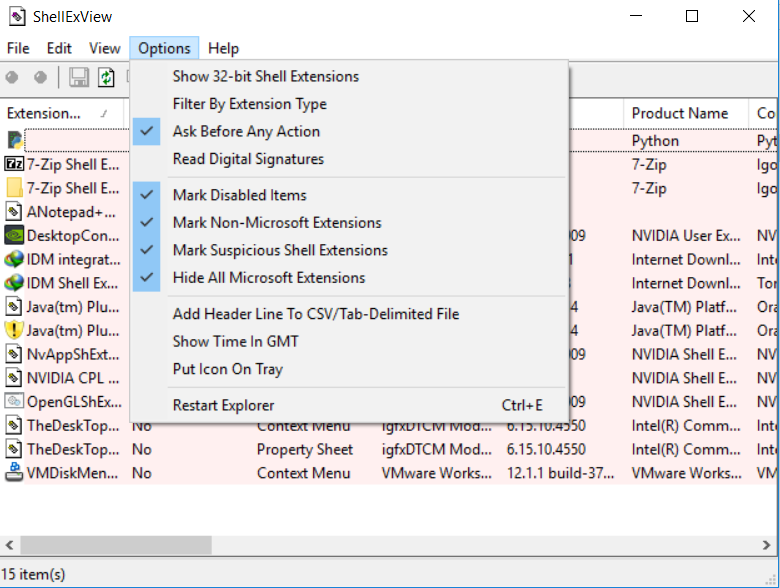Select the NvAppShExt extension name
Screen dimensions: 780x588
click(x=73, y=354)
